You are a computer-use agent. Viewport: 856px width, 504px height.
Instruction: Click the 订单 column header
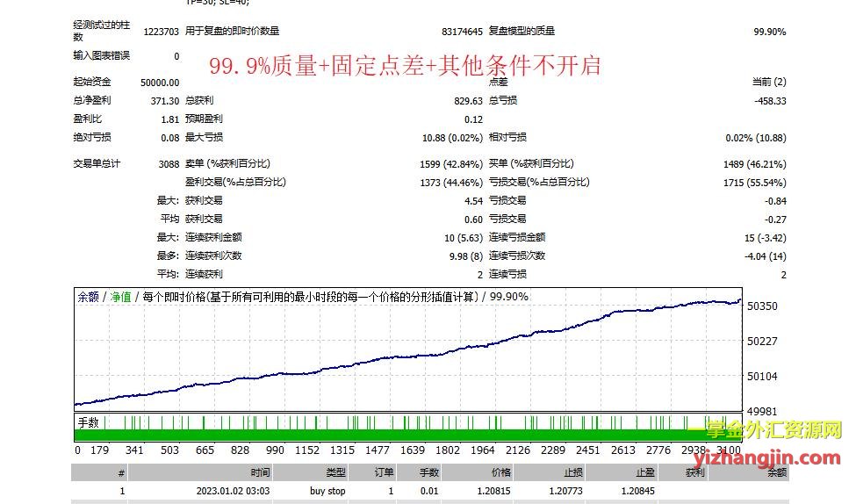(384, 472)
